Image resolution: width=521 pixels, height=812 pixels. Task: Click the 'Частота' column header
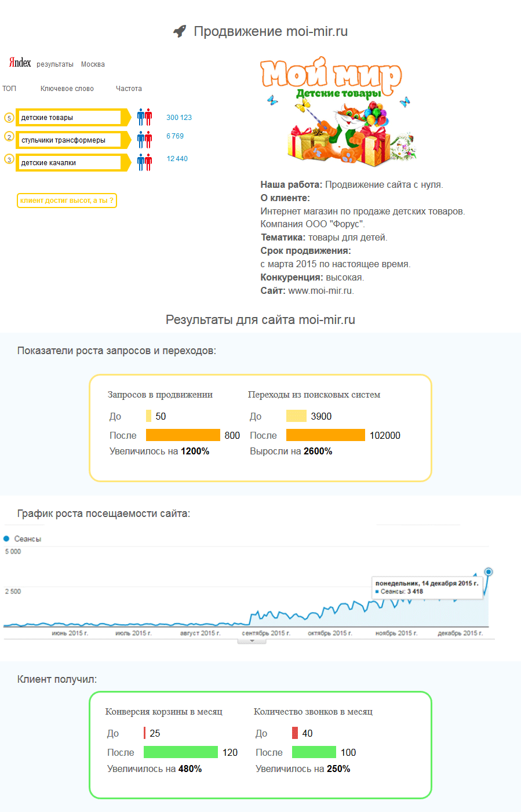[129, 89]
